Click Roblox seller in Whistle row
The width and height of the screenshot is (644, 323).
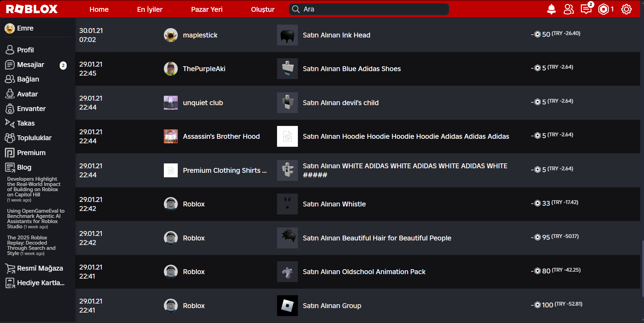pyautogui.click(x=194, y=204)
